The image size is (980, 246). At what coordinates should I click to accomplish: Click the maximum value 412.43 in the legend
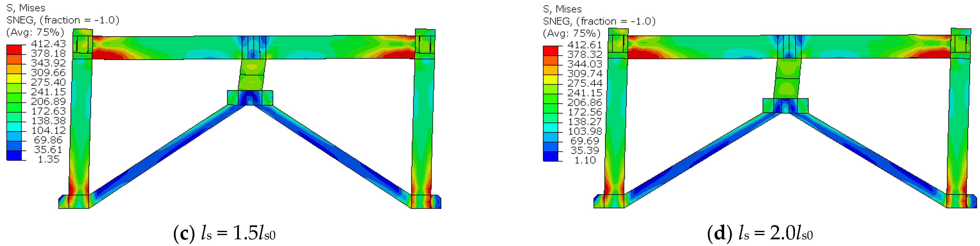click(x=48, y=44)
